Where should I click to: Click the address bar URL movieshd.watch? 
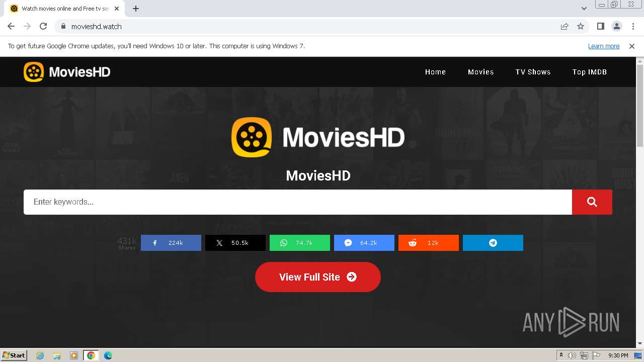click(97, 27)
